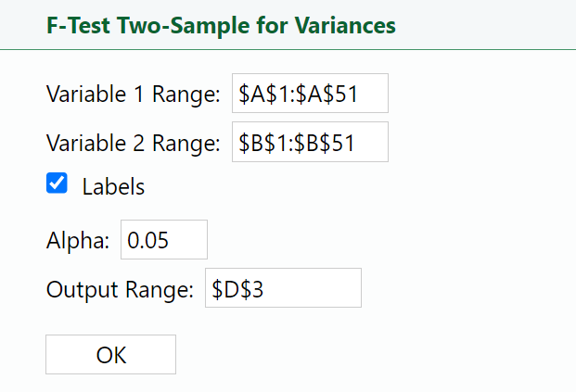The height and width of the screenshot is (392, 576).
Task: Click the "Alpha:" label text
Action: click(78, 241)
